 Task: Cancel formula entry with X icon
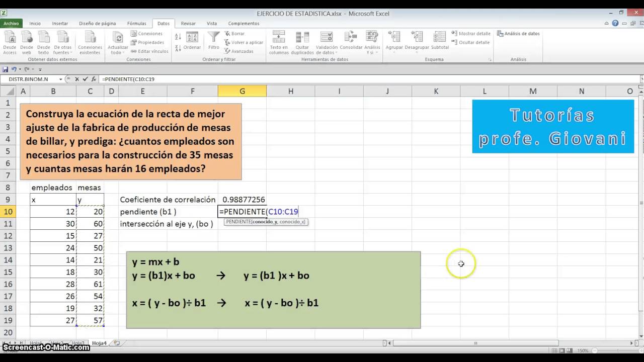[77, 79]
